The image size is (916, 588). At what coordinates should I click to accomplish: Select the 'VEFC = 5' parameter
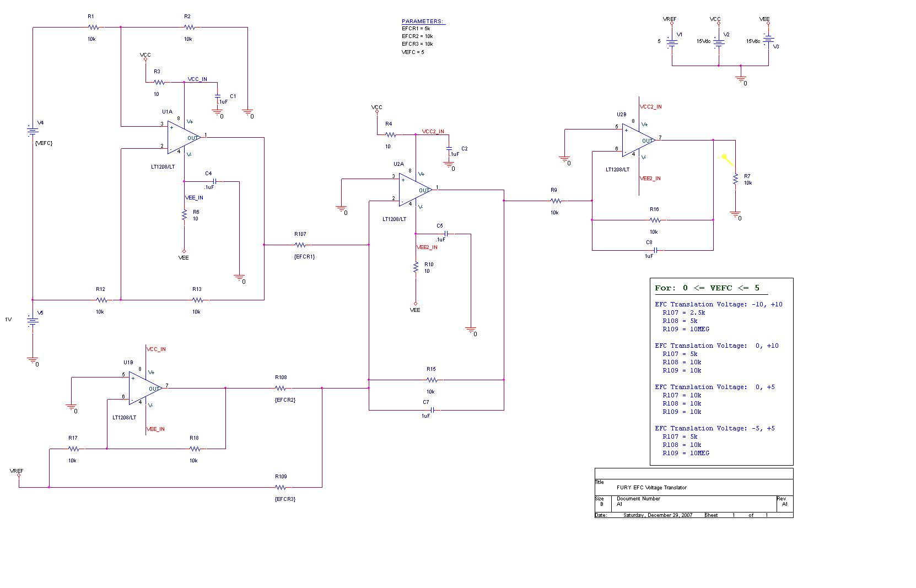[x=413, y=52]
